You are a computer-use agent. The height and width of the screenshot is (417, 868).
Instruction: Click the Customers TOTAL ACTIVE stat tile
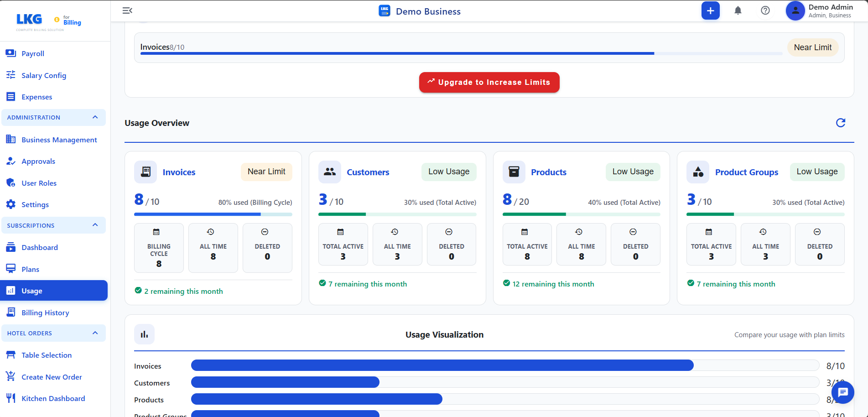point(343,244)
